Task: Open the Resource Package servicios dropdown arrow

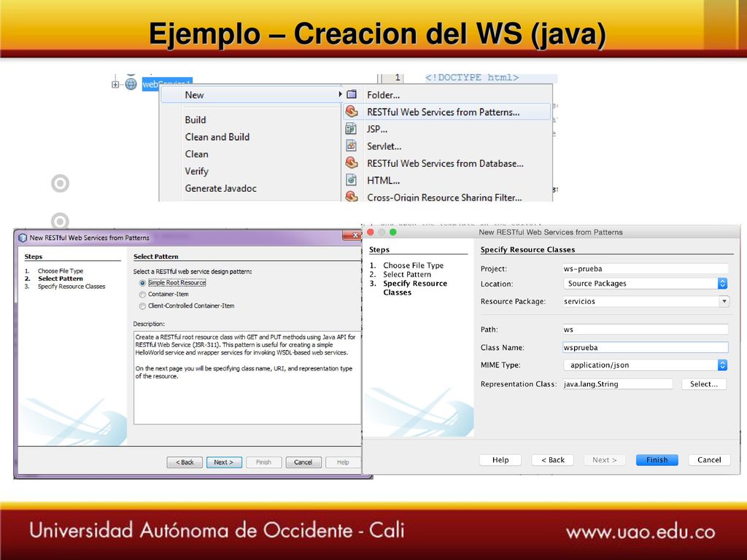Action: point(724,301)
